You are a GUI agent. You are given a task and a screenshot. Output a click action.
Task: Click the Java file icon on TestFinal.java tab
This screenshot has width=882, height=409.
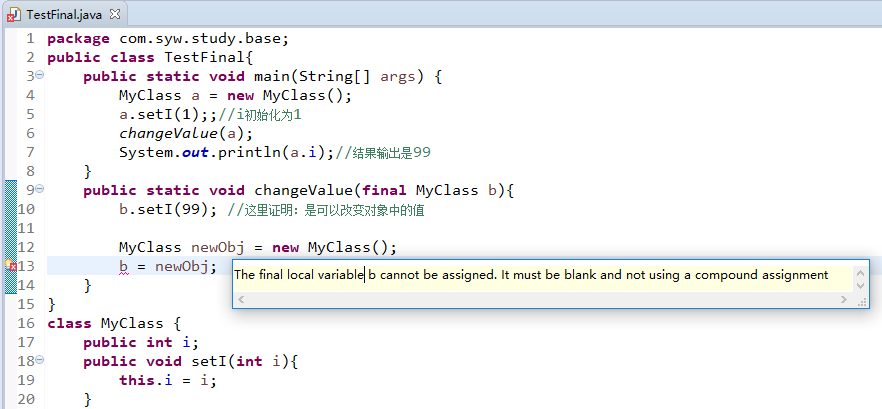tap(14, 15)
